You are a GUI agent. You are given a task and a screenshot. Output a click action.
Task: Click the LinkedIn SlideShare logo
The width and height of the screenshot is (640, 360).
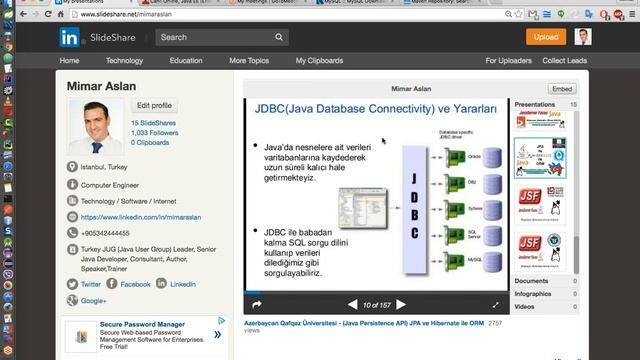click(97, 37)
